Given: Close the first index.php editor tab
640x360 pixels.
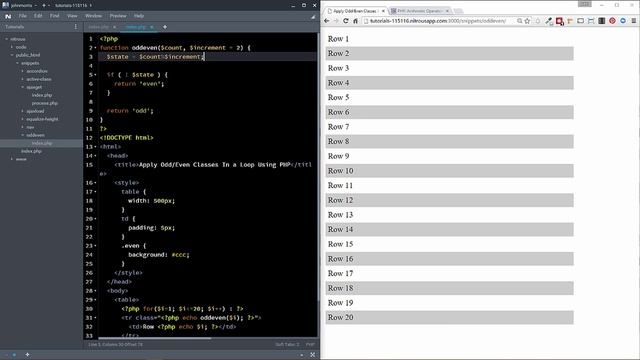Looking at the screenshot, I should click(114, 27).
